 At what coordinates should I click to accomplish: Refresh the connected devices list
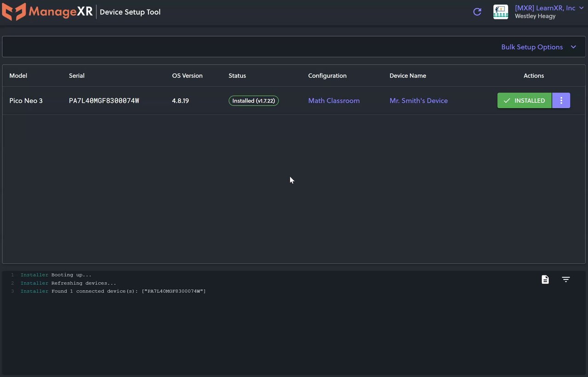[x=477, y=12]
